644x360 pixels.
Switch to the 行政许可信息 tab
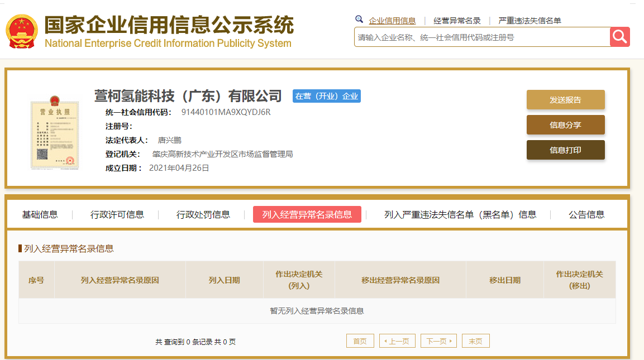tap(117, 215)
